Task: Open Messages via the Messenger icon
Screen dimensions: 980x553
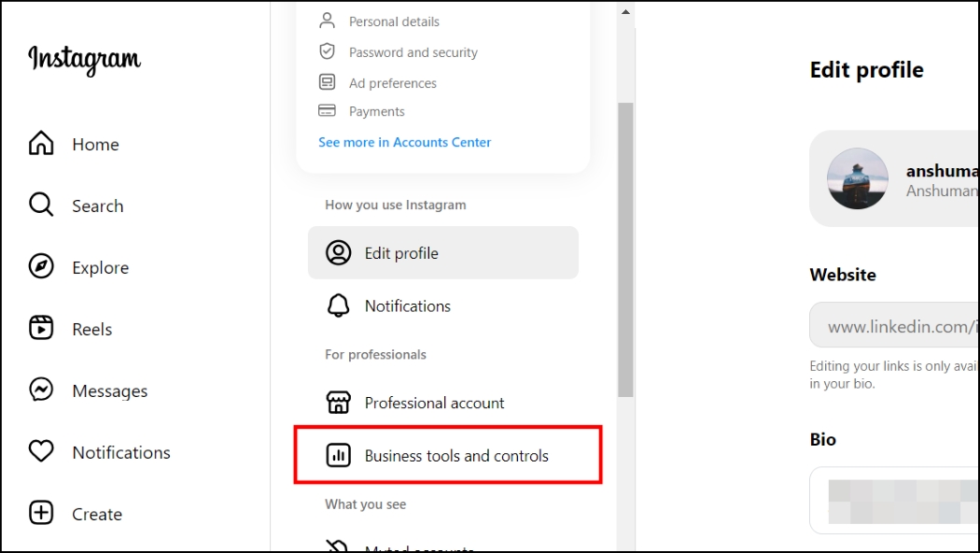Action: [41, 390]
